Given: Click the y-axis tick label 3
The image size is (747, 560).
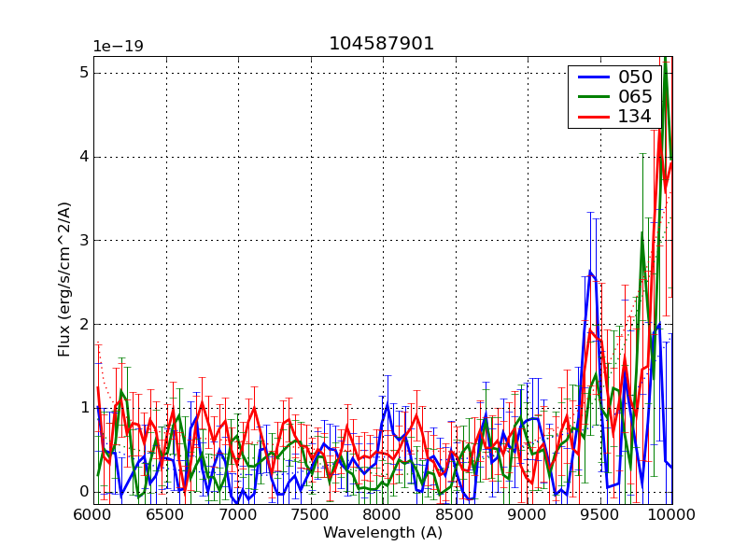Looking at the screenshot, I should click(83, 241).
